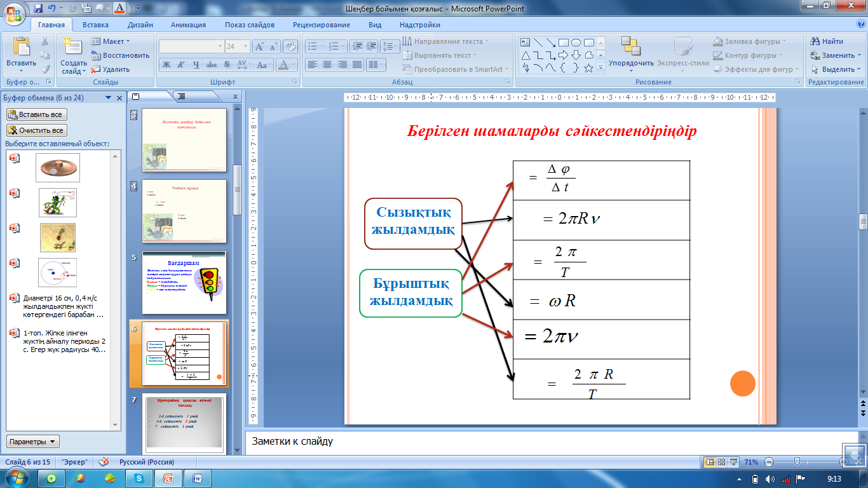Open the font name dropdown
The width and height of the screenshot is (868, 488).
pyautogui.click(x=220, y=46)
